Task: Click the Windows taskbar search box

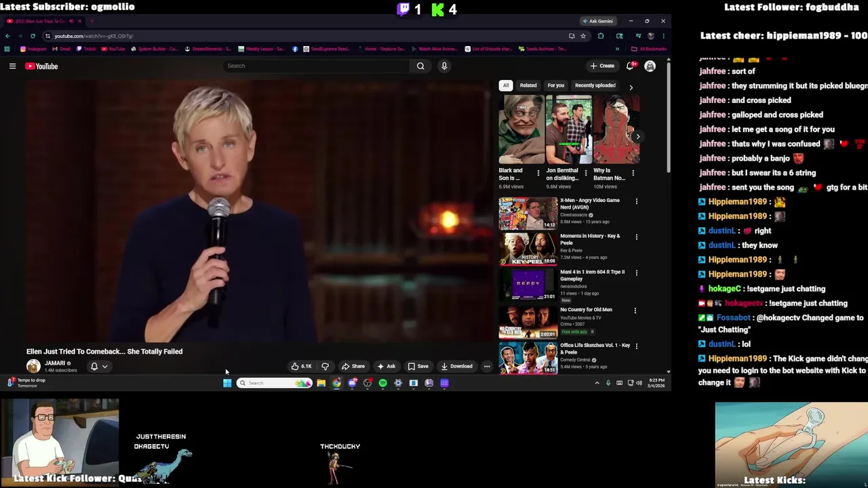Action: click(x=275, y=383)
